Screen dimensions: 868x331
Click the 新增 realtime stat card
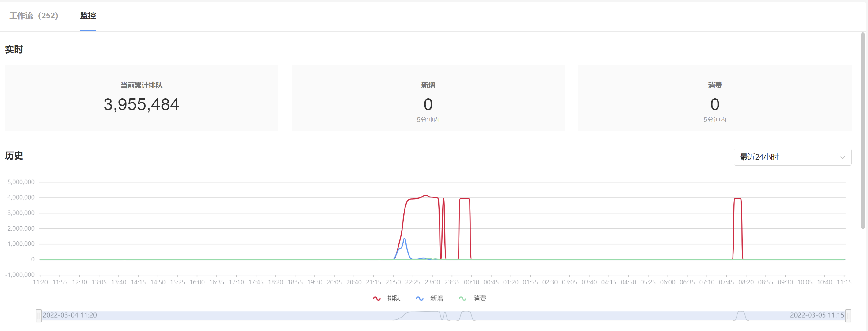click(428, 98)
